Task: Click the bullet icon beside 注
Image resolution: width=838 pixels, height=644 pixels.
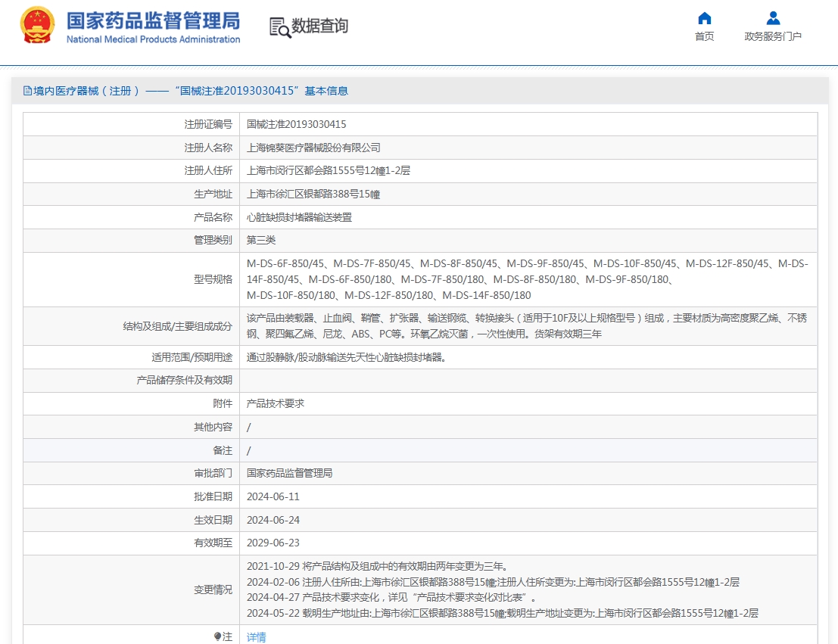Action: click(x=217, y=636)
